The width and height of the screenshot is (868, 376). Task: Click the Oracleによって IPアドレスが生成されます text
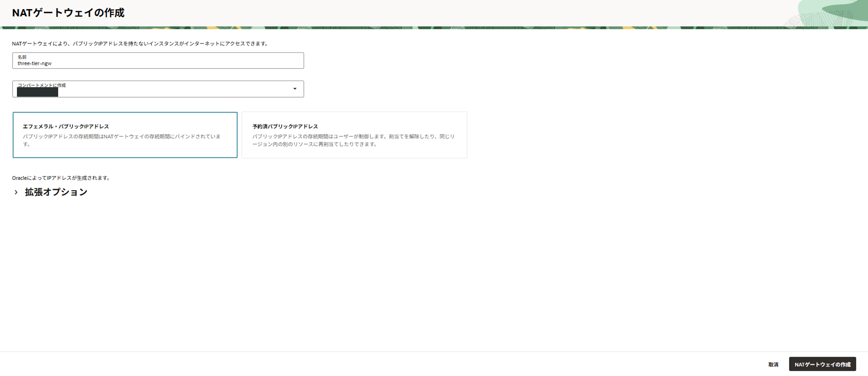coord(61,178)
